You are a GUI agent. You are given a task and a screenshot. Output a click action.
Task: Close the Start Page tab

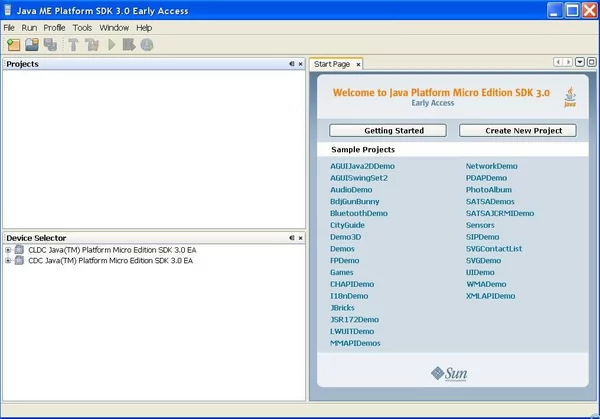tap(358, 65)
